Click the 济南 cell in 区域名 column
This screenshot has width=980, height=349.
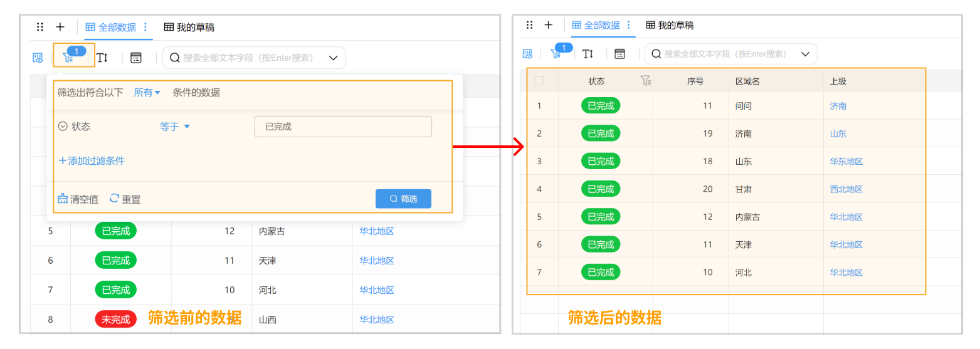(x=743, y=133)
